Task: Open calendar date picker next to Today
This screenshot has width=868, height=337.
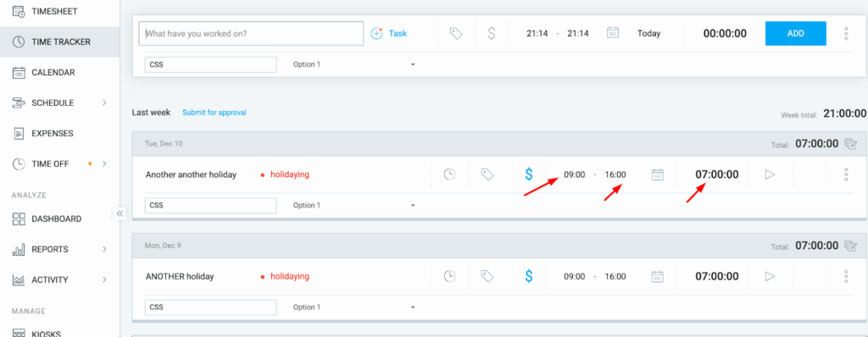Action: (612, 33)
